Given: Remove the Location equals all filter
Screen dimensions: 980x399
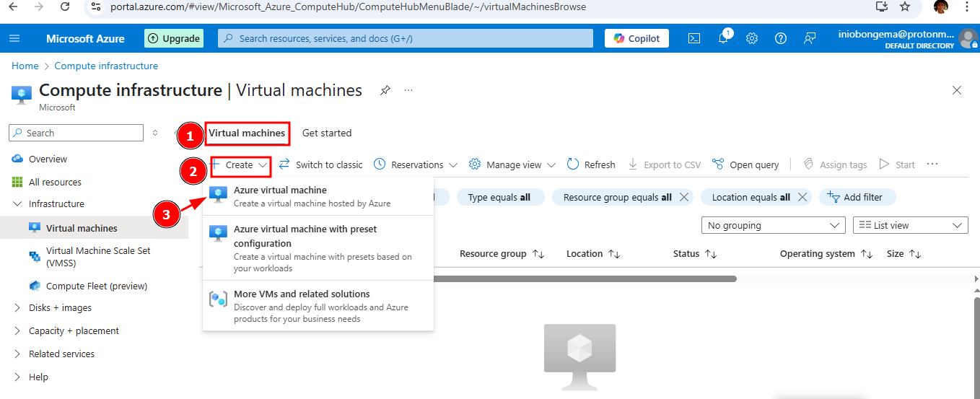Looking at the screenshot, I should pyautogui.click(x=803, y=197).
